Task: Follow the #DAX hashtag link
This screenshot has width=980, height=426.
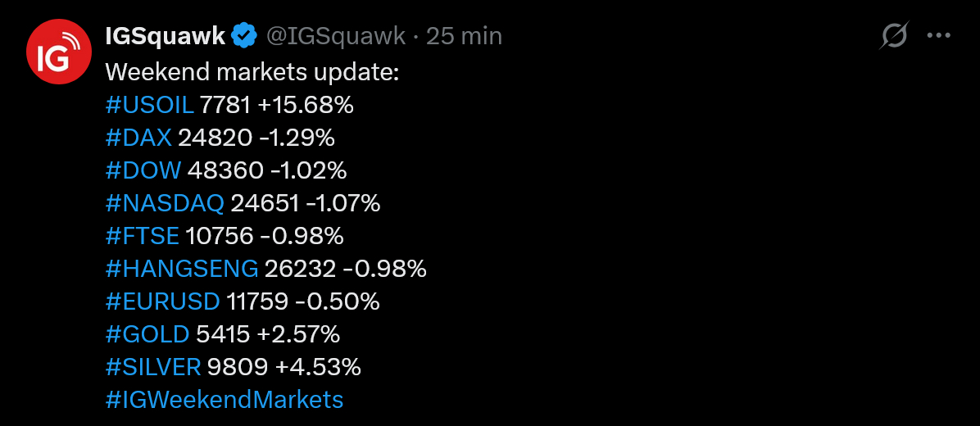Action: (x=138, y=138)
